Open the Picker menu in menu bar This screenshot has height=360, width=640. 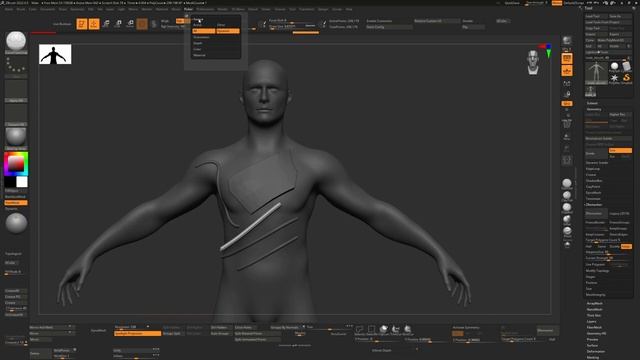pyautogui.click(x=188, y=9)
